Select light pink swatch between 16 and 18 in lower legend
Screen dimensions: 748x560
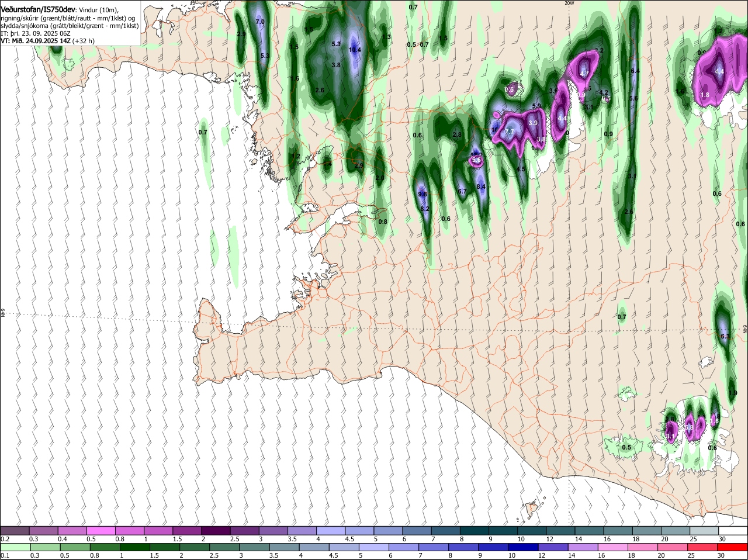click(x=613, y=548)
